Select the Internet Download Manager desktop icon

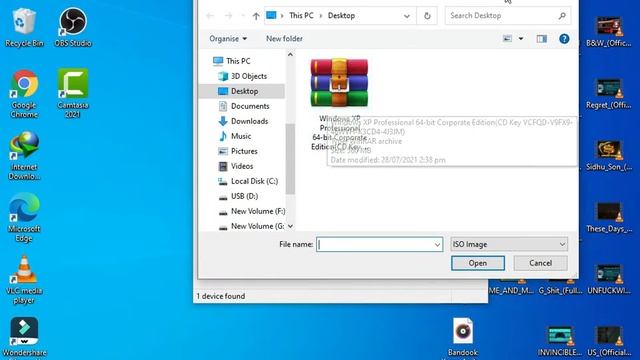(x=24, y=156)
